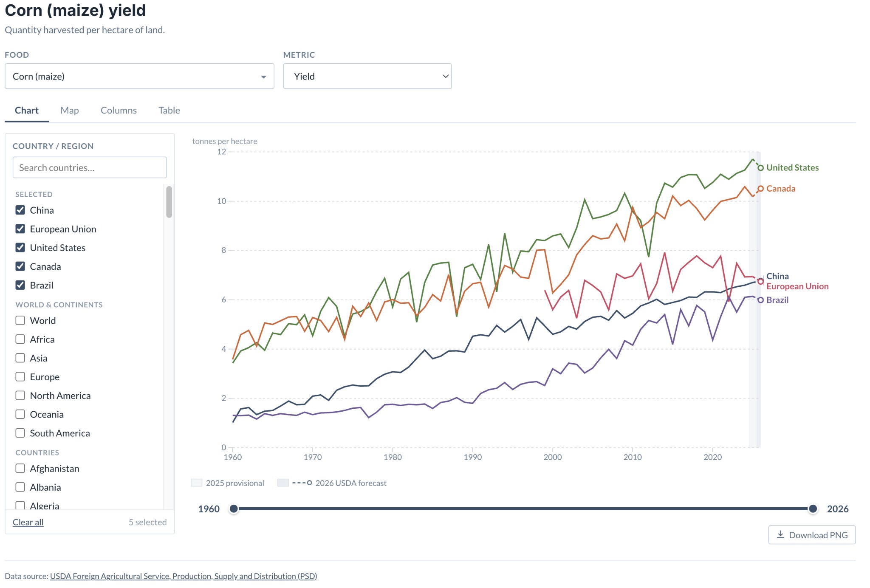
Task: Uncheck the Brazil checkbox
Action: pos(20,285)
